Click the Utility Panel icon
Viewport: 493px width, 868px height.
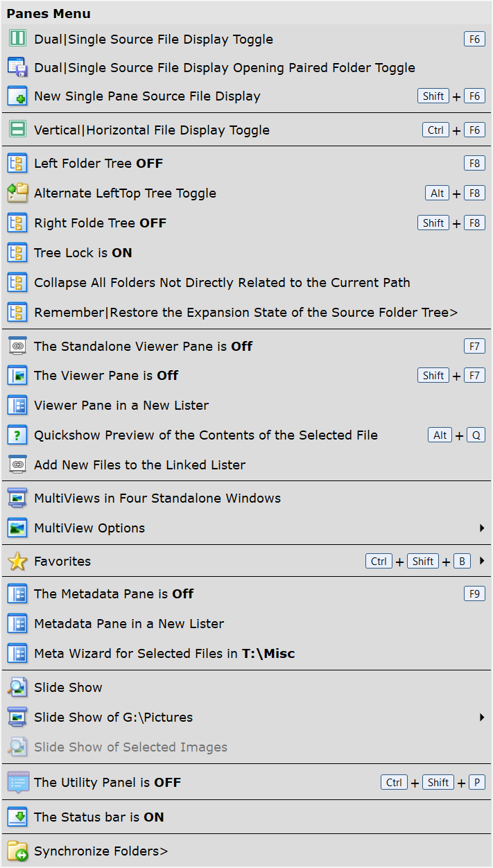(17, 782)
